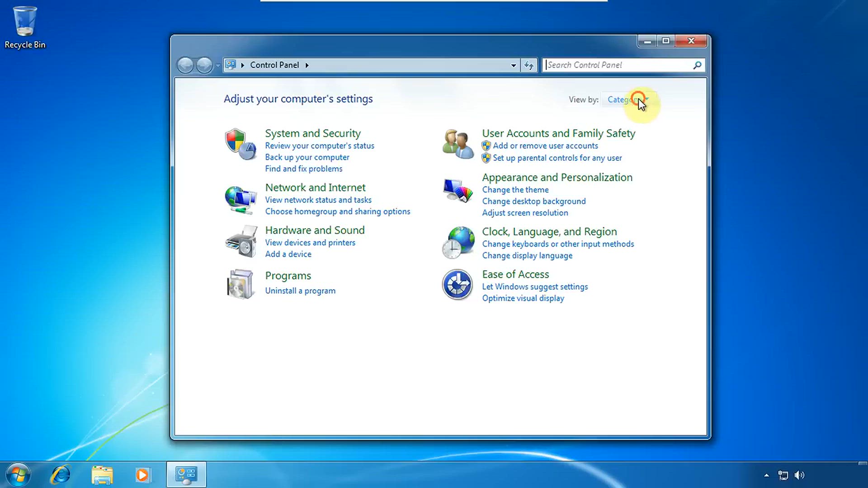Click View devices and printers
Image resolution: width=868 pixels, height=488 pixels.
(x=310, y=243)
